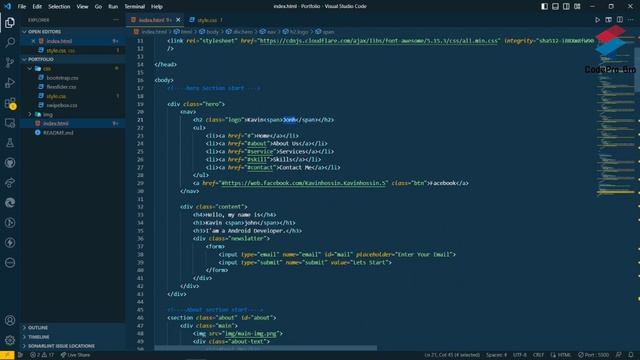Open the Help menu
This screenshot has width=640, height=360.
157,7
